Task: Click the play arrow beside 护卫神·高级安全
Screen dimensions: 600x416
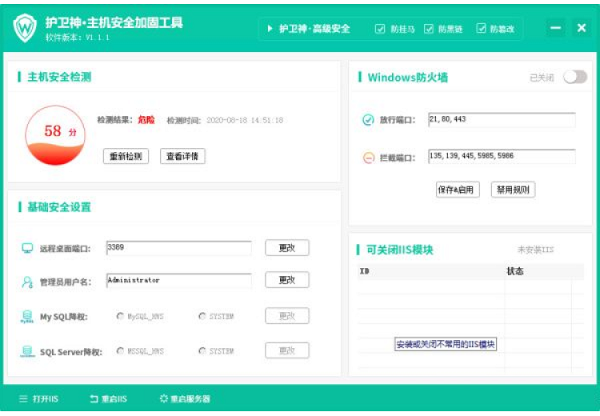Action: (270, 29)
